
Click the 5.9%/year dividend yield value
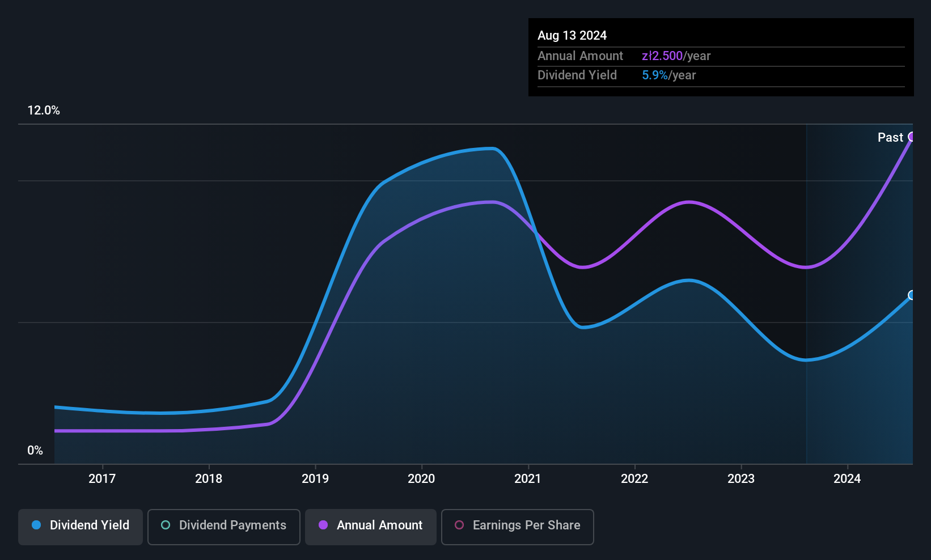coord(668,75)
